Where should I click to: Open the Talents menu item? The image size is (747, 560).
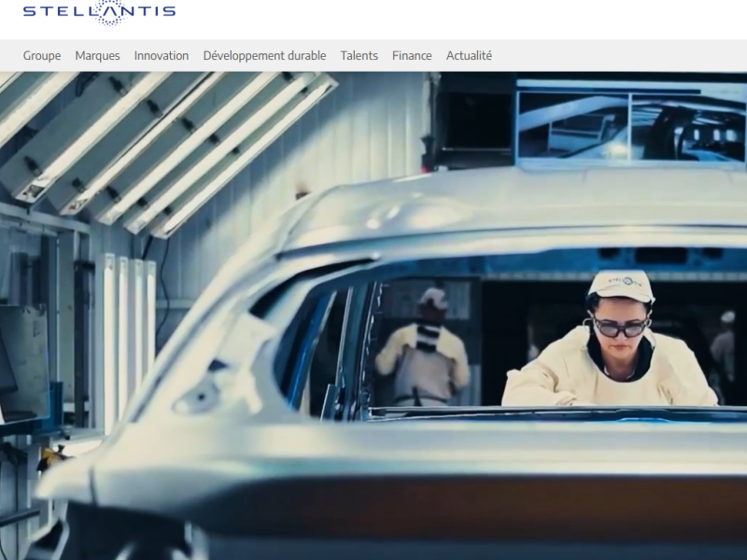[x=359, y=56]
